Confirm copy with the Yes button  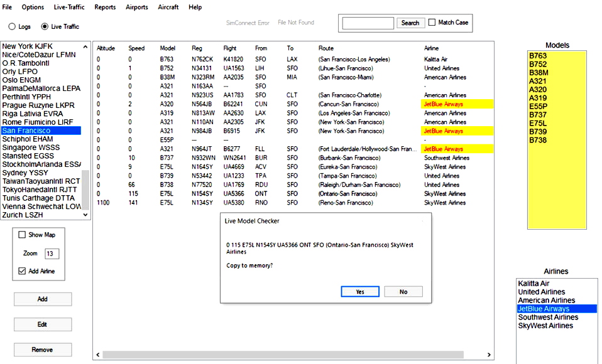(x=359, y=291)
